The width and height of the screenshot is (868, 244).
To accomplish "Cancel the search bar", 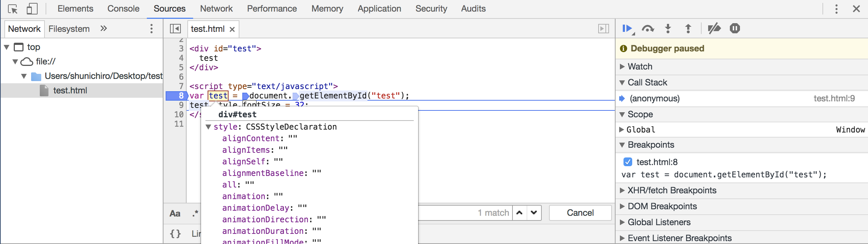I will click(580, 213).
